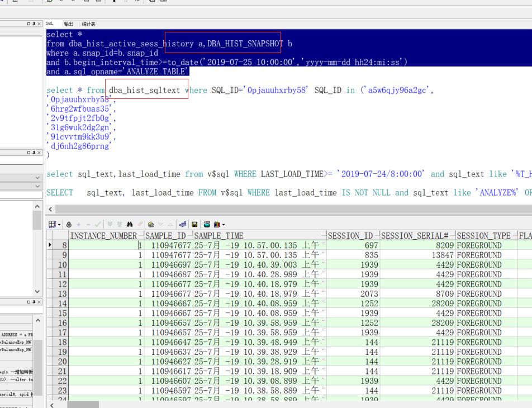This screenshot has width=532, height=408.
Task: Click the fetch next page icon
Action: click(x=110, y=224)
